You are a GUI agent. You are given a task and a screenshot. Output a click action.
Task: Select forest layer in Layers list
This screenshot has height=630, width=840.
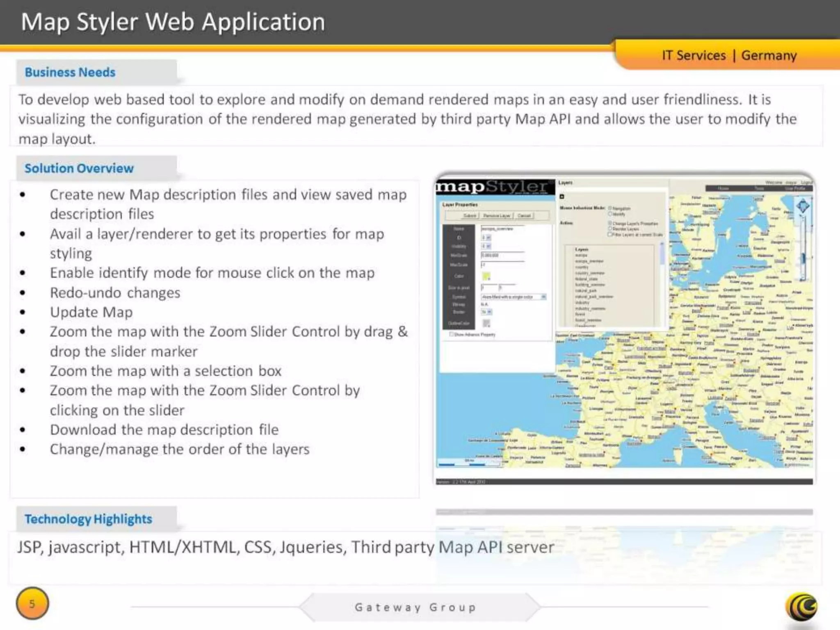coord(580,314)
